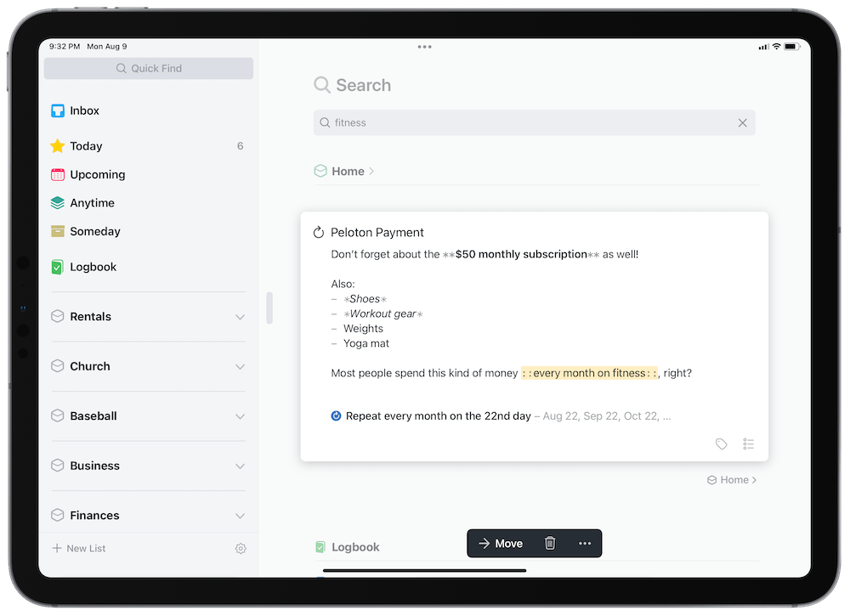This screenshot has width=850, height=616.
Task: Jump to Home via link below card
Action: (732, 480)
